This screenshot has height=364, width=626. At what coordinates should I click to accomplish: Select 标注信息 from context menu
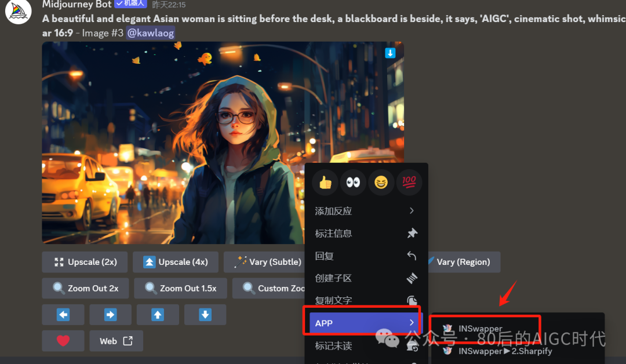(365, 233)
